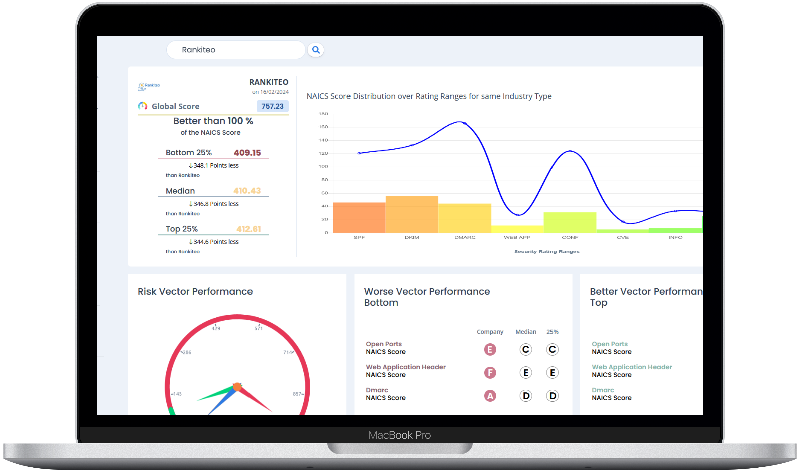Click the Rankiteo logo in score card

[x=148, y=85]
